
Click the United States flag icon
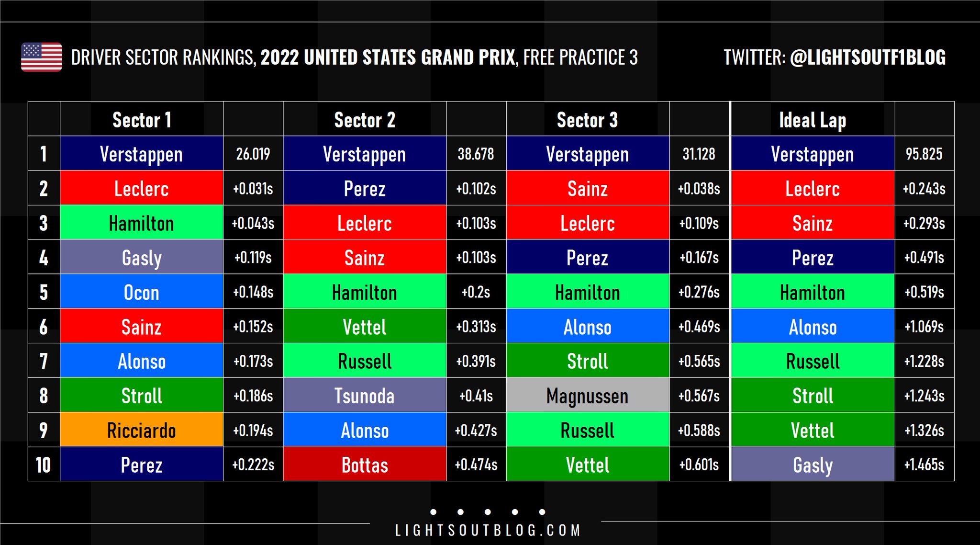pos(42,57)
